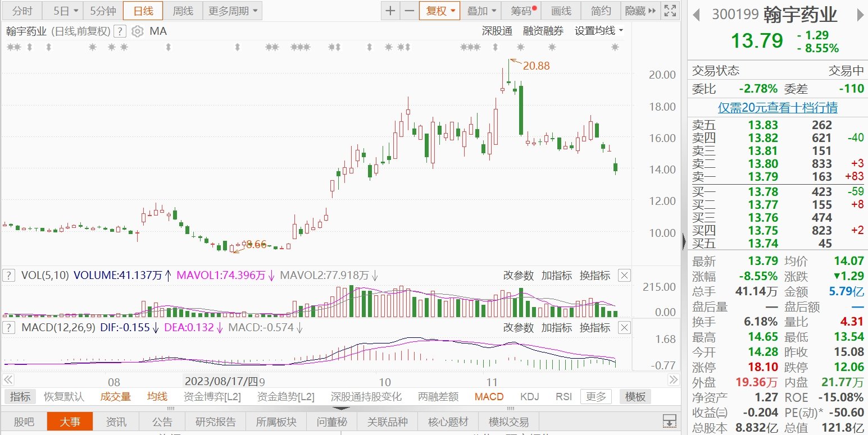Click the download panel icon at bottom right
This screenshot has width=868, height=435.
tap(669, 421)
